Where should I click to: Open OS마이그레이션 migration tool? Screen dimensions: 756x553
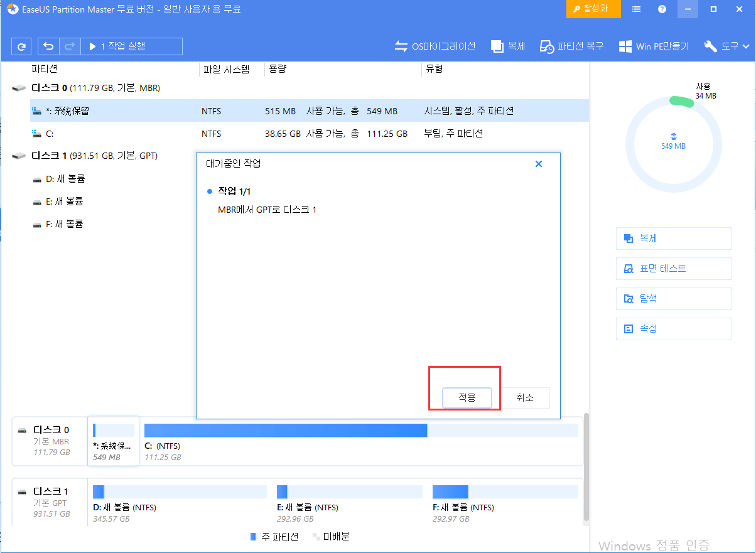(x=435, y=46)
